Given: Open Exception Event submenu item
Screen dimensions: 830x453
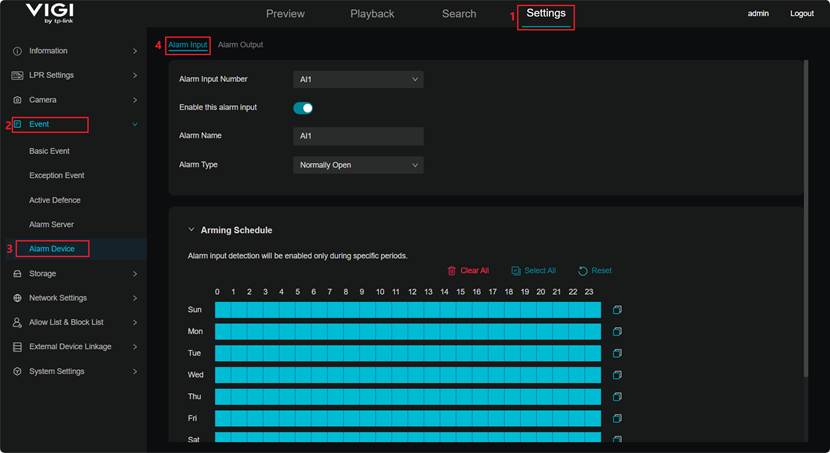Looking at the screenshot, I should pos(57,176).
